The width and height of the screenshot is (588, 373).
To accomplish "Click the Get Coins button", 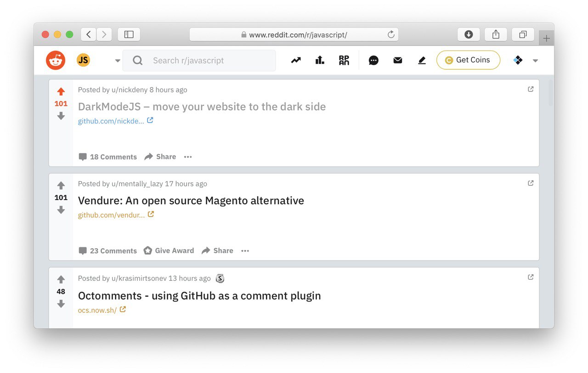I will coord(468,60).
